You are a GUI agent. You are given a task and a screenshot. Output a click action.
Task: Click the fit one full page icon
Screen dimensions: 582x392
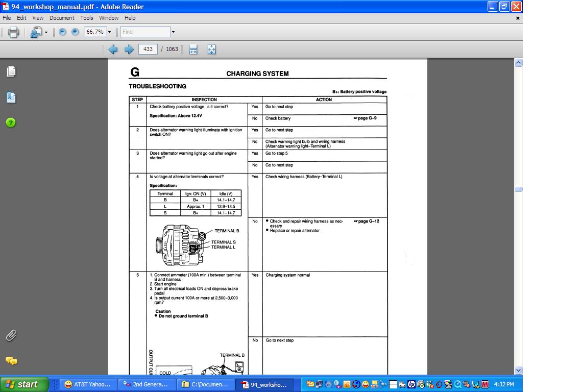click(211, 49)
